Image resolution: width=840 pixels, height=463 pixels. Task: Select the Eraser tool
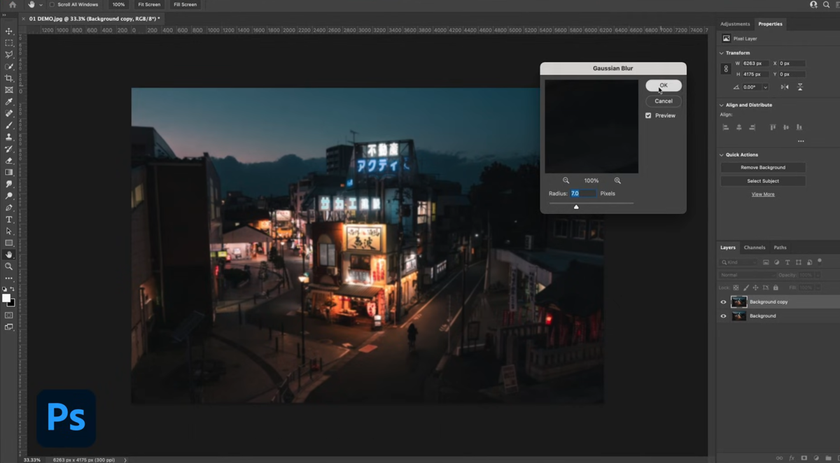point(9,161)
